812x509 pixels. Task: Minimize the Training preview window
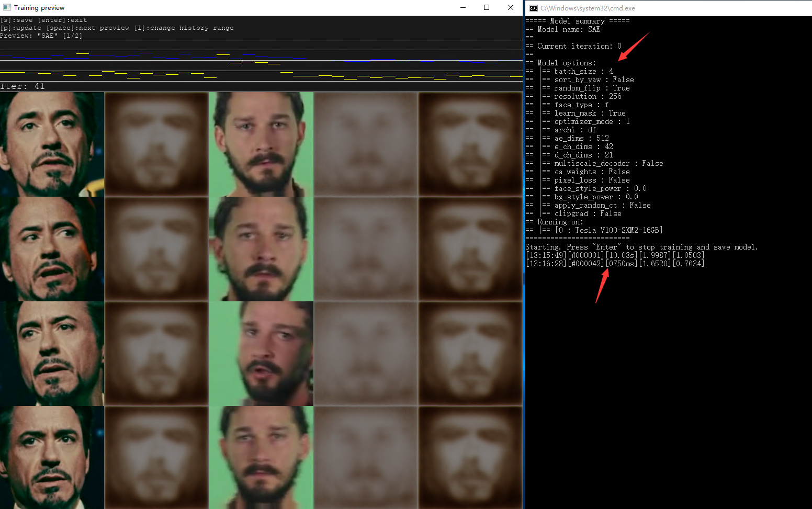463,7
